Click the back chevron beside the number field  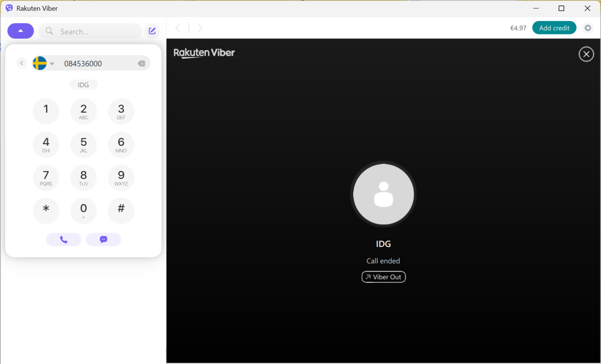[21, 63]
